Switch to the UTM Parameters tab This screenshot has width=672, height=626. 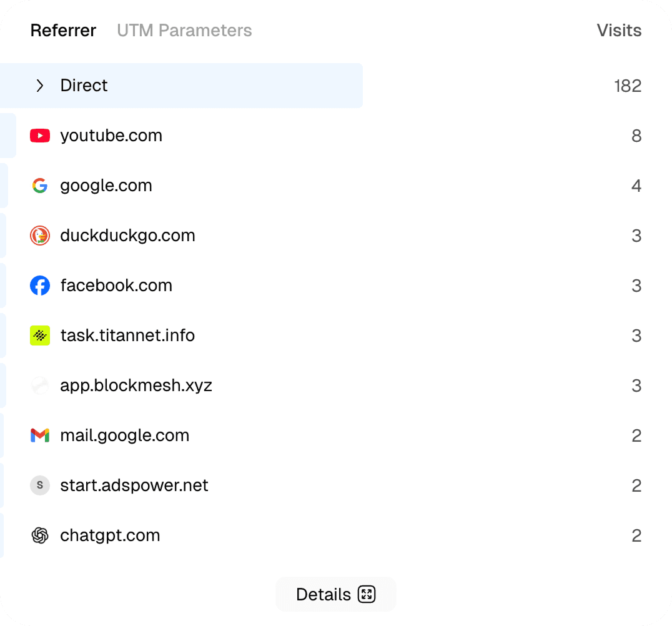pyautogui.click(x=184, y=31)
